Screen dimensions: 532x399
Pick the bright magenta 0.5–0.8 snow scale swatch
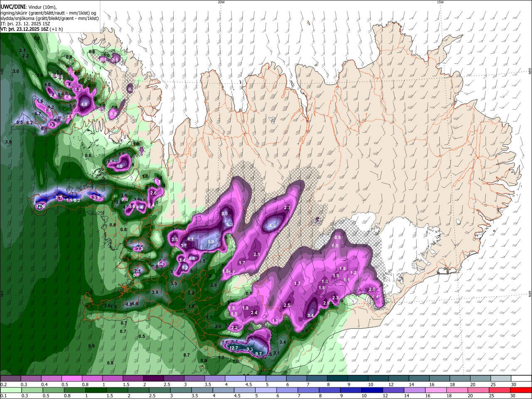(x=72, y=378)
